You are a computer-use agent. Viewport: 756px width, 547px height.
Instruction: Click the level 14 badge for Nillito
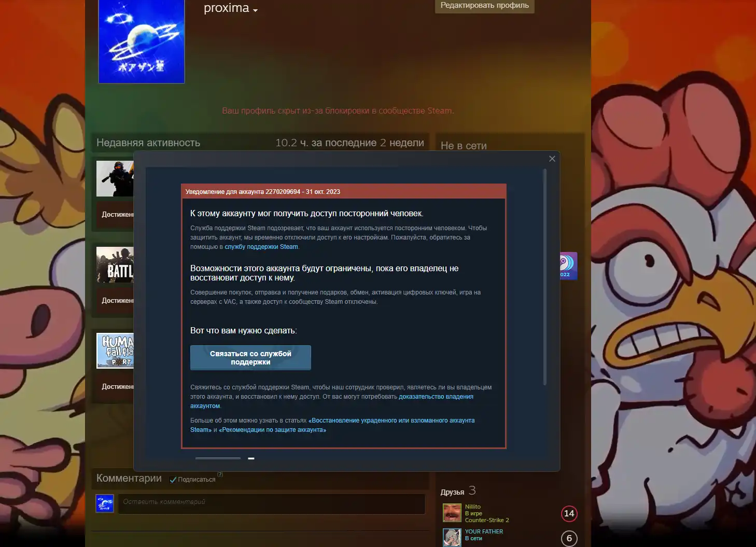click(x=569, y=513)
